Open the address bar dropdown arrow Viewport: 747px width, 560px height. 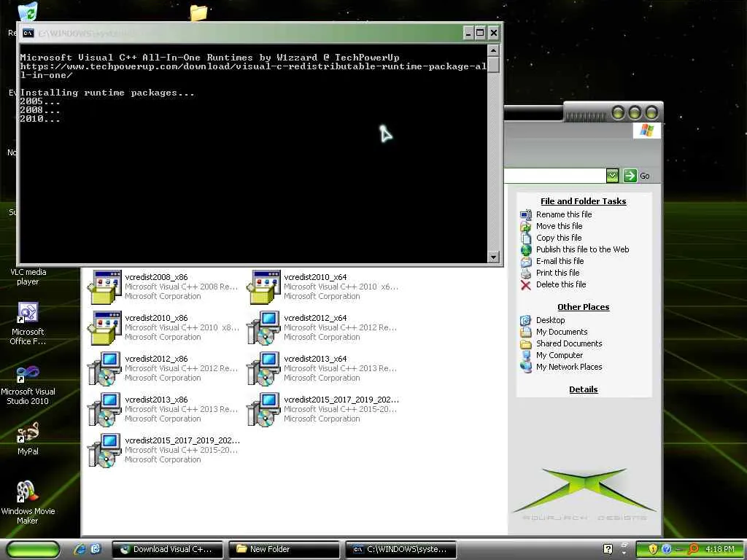coord(612,176)
